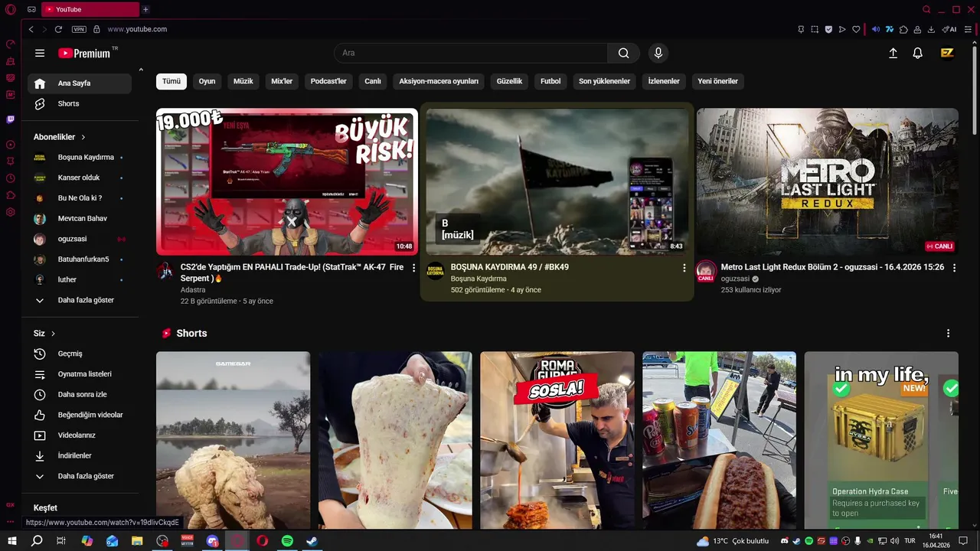Screen dimensions: 980x551
Task: Open the YouTube hamburger guide menu
Action: click(40, 53)
